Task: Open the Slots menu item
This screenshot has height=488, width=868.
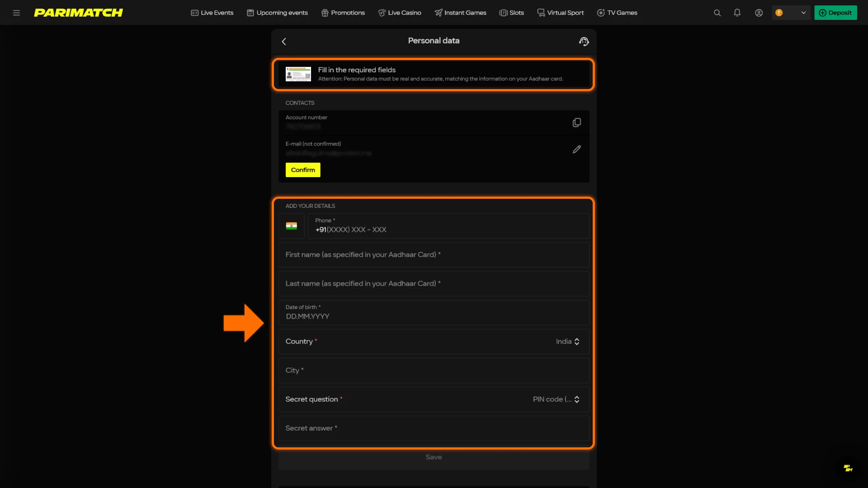Action: pyautogui.click(x=512, y=13)
